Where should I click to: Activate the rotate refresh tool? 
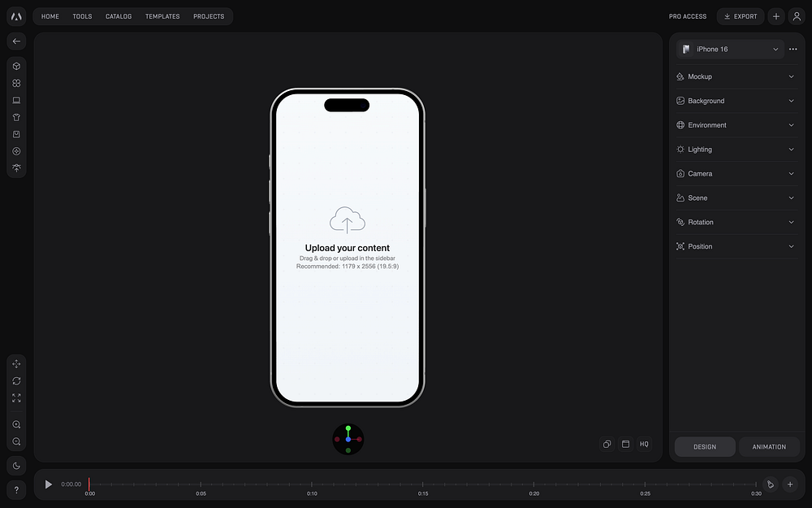16,381
